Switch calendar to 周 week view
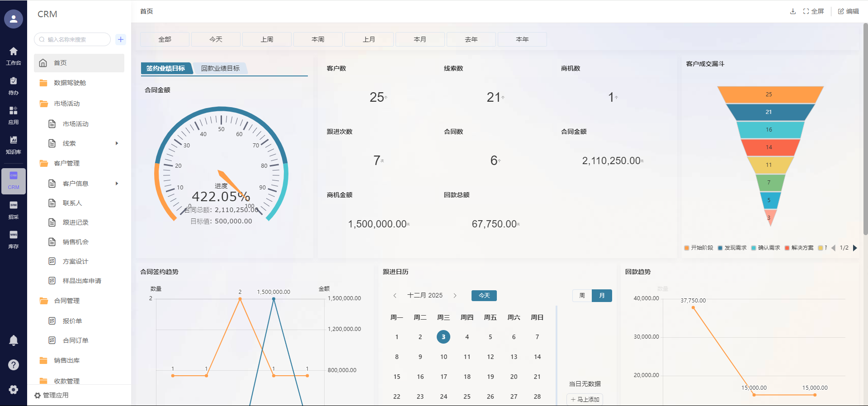The height and width of the screenshot is (406, 868). coord(582,296)
